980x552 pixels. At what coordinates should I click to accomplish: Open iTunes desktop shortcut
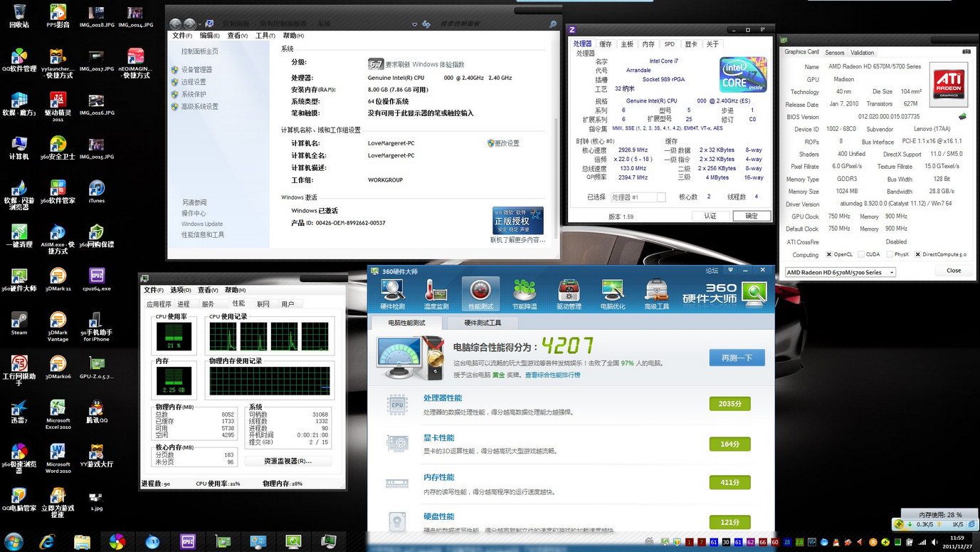97,192
